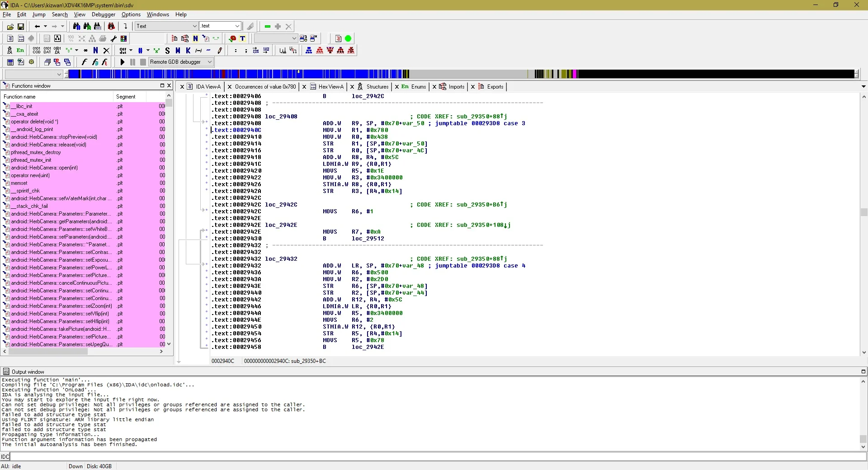Save the database with floppy icon
The width and height of the screenshot is (868, 470).
click(20, 26)
